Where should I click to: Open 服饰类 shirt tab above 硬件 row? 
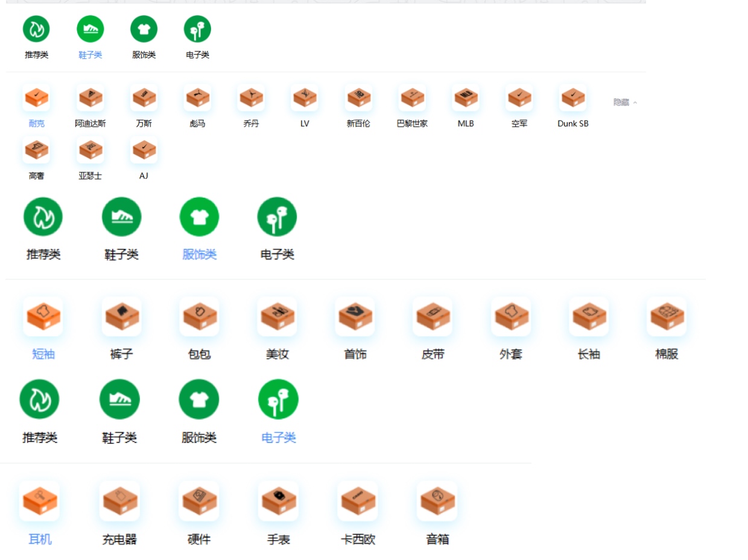[x=198, y=399]
